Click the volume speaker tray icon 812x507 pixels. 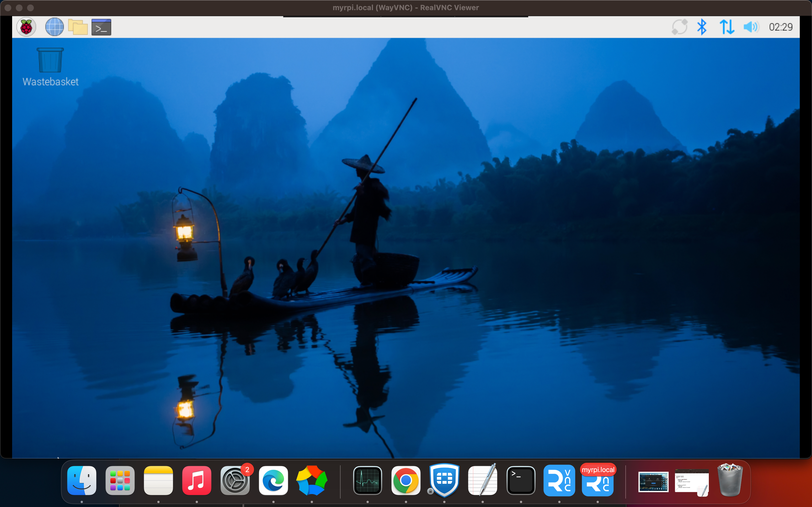pos(751,27)
